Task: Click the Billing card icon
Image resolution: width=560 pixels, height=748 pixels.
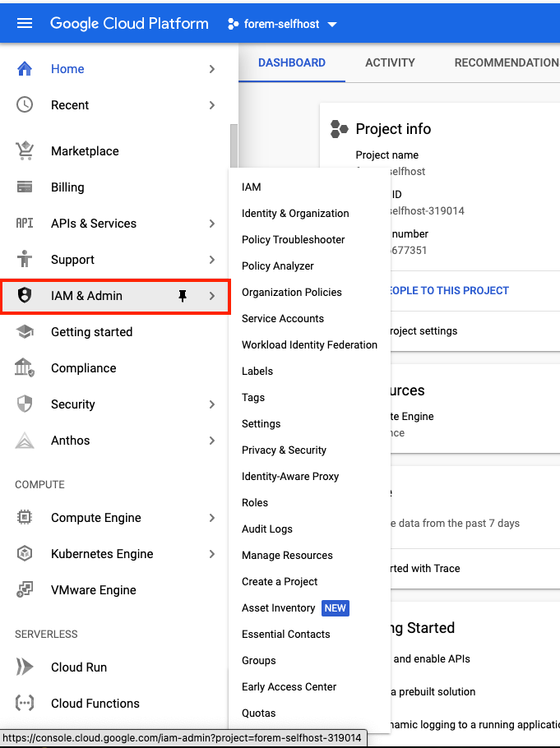Action: 25,187
